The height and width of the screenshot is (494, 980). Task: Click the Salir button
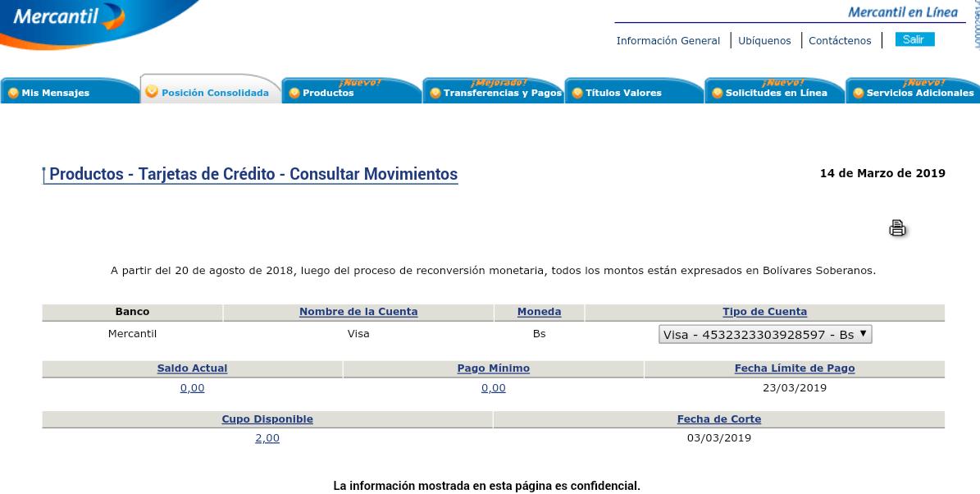point(914,39)
